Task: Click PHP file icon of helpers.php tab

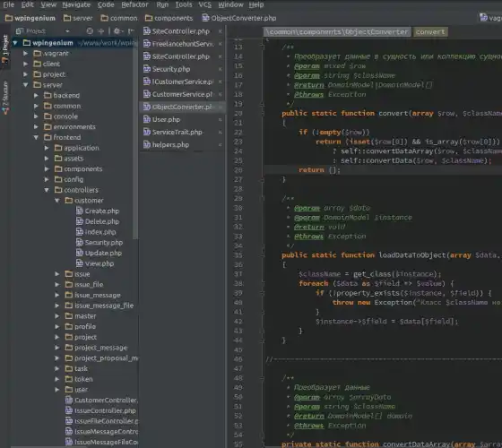Action: tap(147, 144)
